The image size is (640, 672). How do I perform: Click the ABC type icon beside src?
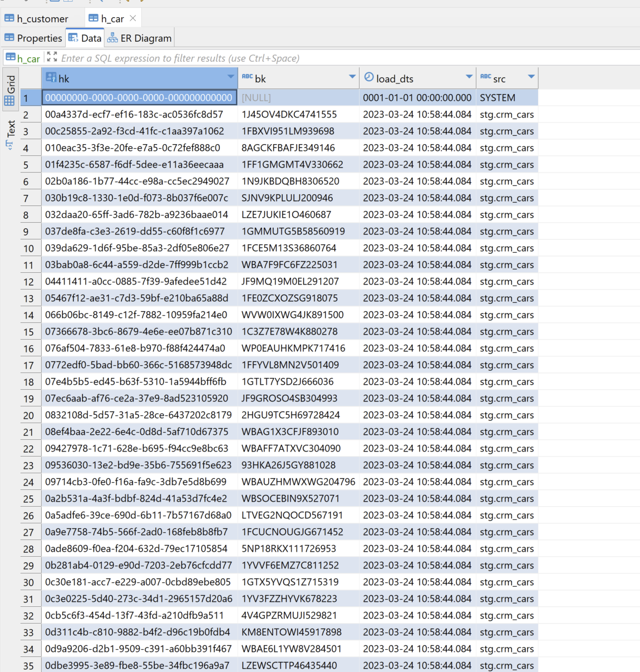click(x=485, y=77)
